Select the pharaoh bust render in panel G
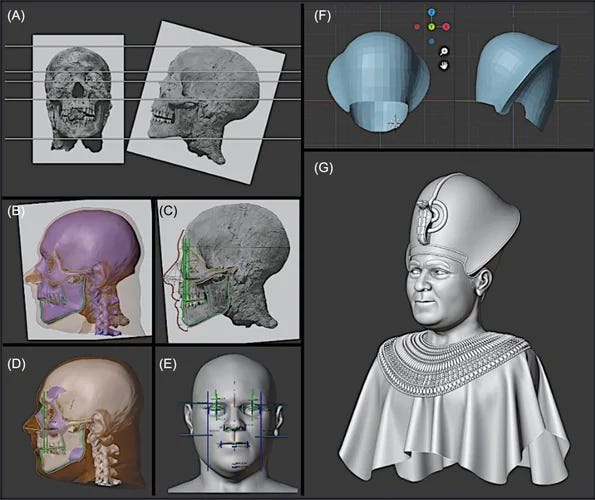 pos(454,330)
